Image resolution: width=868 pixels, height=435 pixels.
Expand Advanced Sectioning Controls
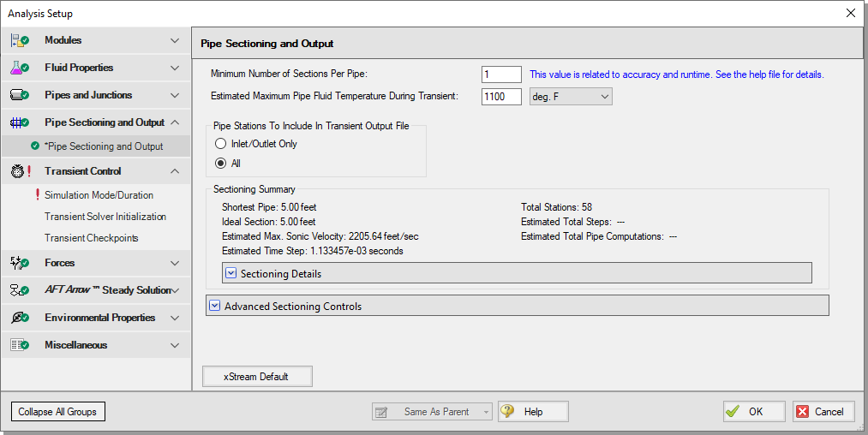(215, 306)
